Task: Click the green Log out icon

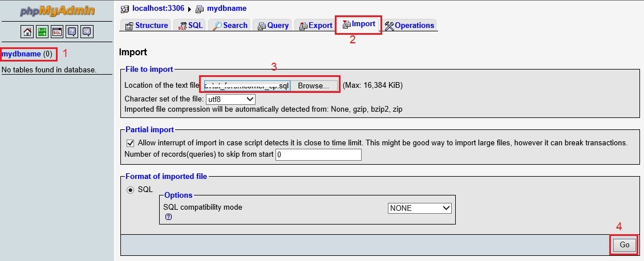Action: 42,31
